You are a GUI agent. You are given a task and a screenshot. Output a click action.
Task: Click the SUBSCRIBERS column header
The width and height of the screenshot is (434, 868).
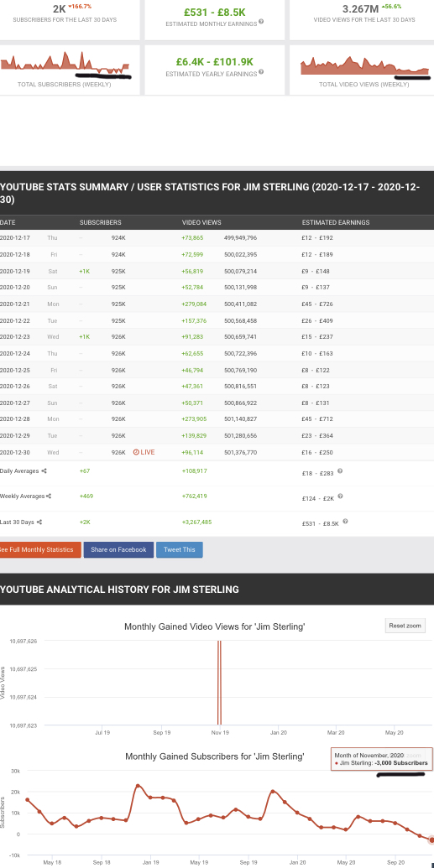point(101,222)
